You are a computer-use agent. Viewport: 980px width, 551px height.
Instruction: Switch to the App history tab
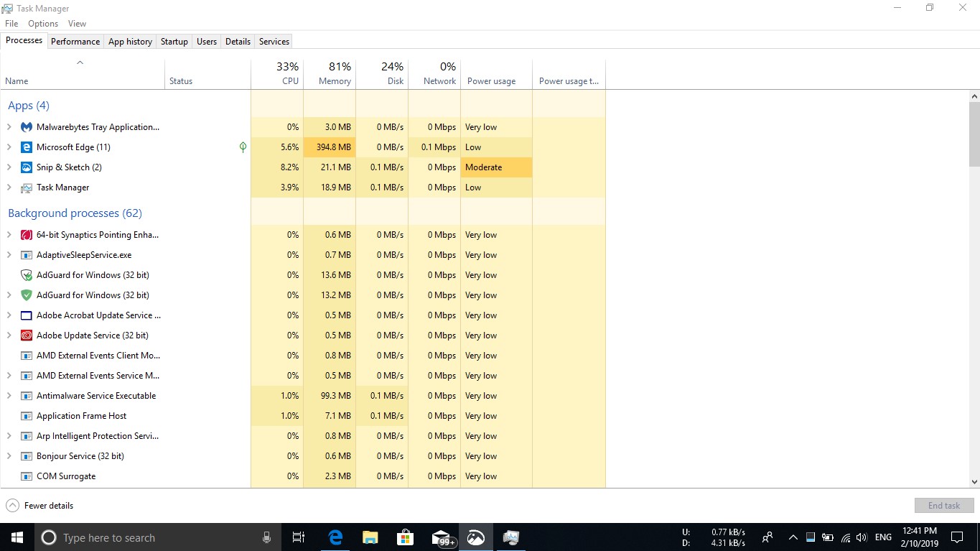[130, 42]
